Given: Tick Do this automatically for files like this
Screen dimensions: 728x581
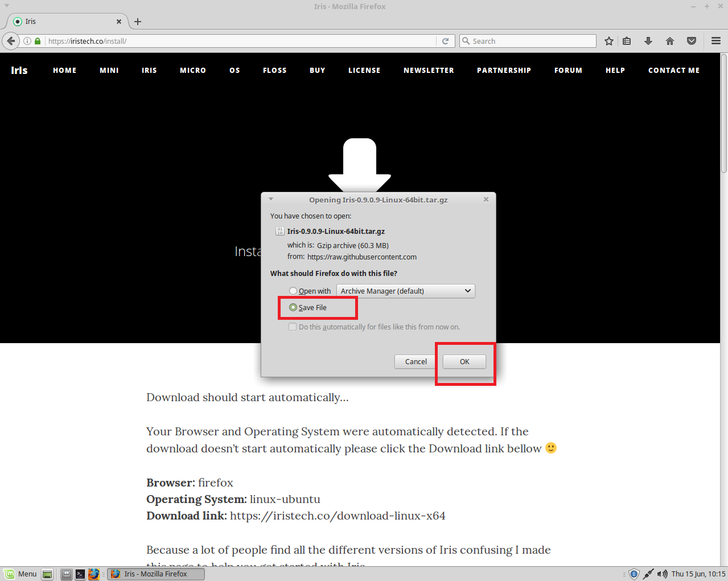Looking at the screenshot, I should click(x=293, y=327).
